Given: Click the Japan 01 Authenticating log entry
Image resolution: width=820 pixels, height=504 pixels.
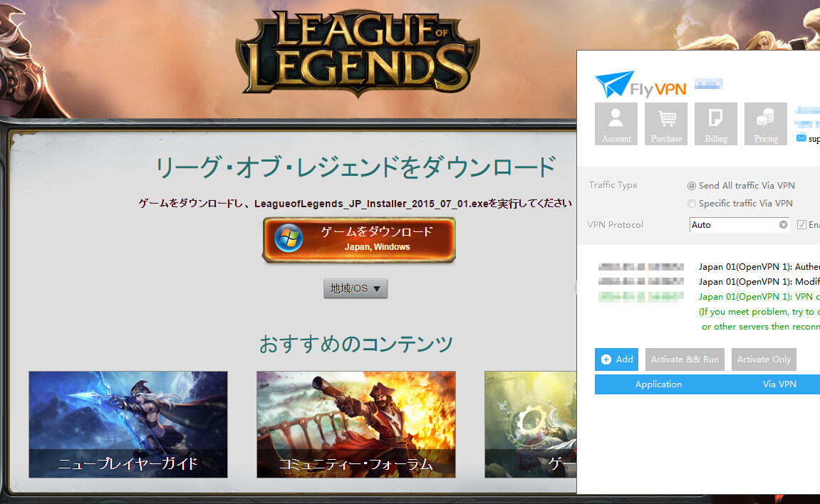Looking at the screenshot, I should click(x=759, y=267).
